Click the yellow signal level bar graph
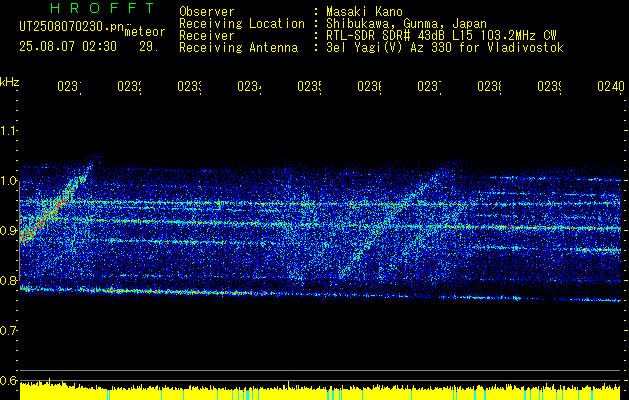629x400 pixels. coord(320,392)
